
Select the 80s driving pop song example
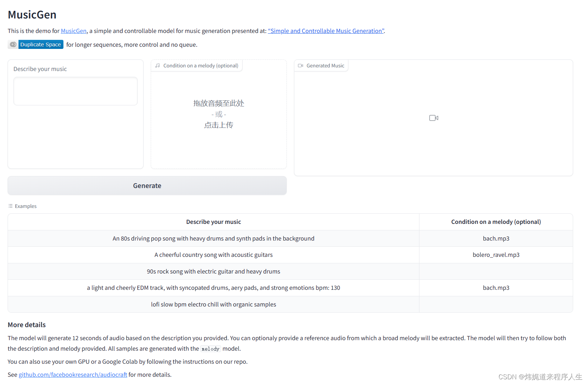coord(214,238)
